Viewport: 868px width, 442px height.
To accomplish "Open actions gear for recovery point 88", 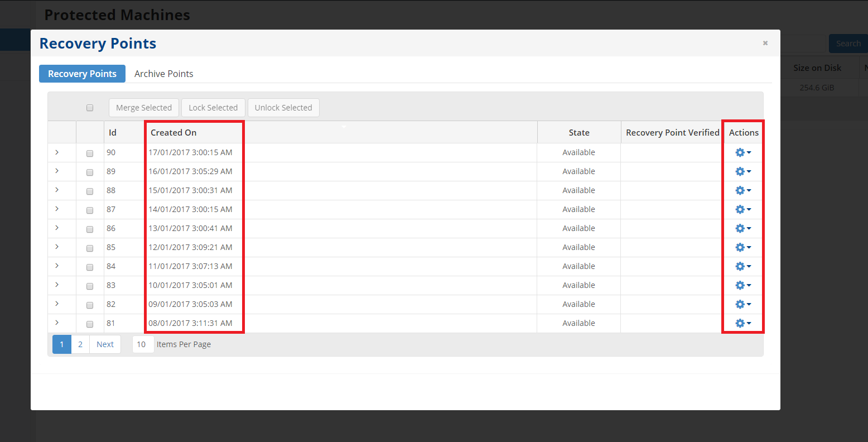I will (x=742, y=190).
